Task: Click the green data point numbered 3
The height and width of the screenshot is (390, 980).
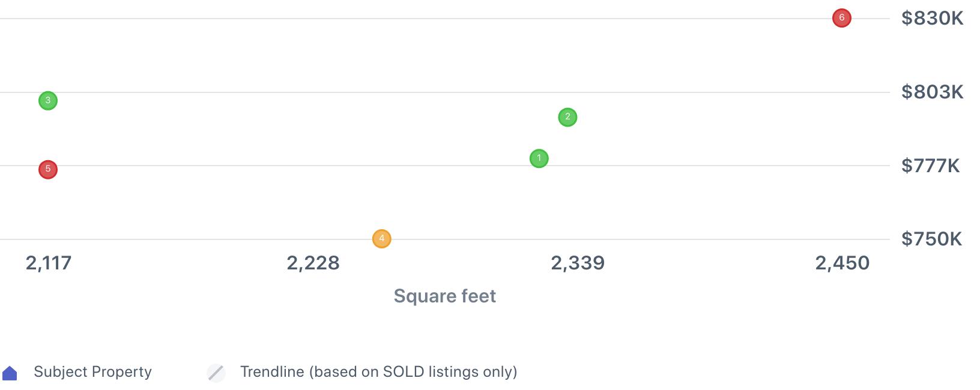Action: pos(48,101)
